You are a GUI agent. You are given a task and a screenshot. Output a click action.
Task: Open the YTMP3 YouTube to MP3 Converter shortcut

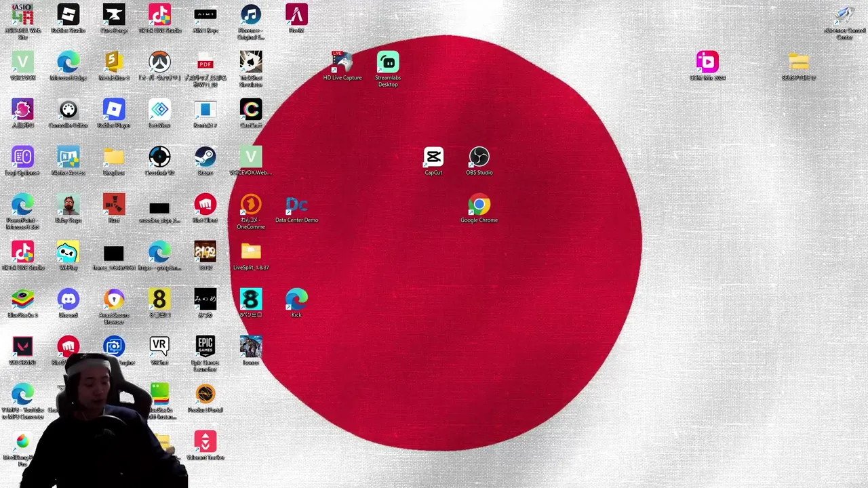point(22,394)
